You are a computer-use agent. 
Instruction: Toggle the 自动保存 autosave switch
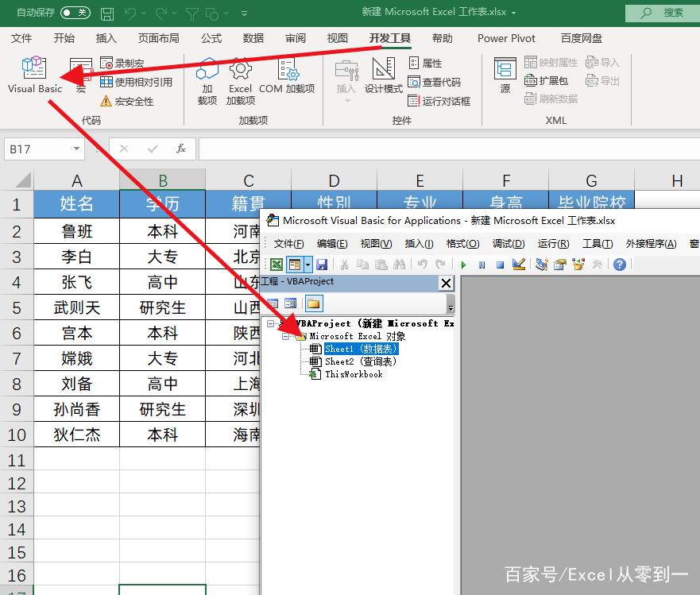click(75, 13)
